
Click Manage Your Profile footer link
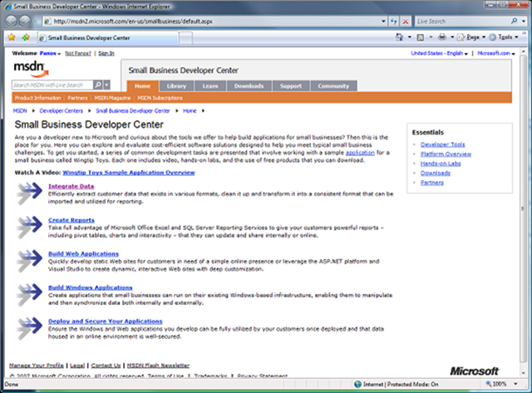[37, 366]
